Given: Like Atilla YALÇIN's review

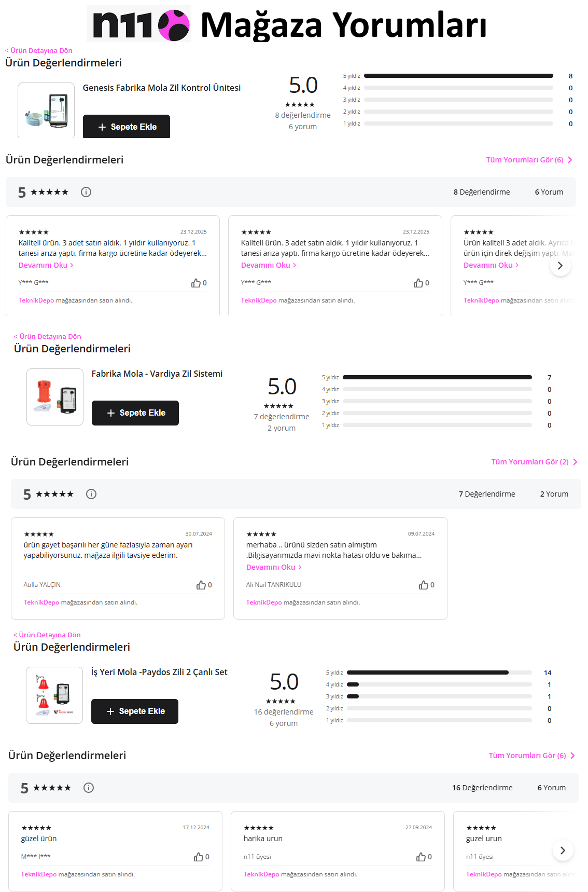Looking at the screenshot, I should [201, 585].
